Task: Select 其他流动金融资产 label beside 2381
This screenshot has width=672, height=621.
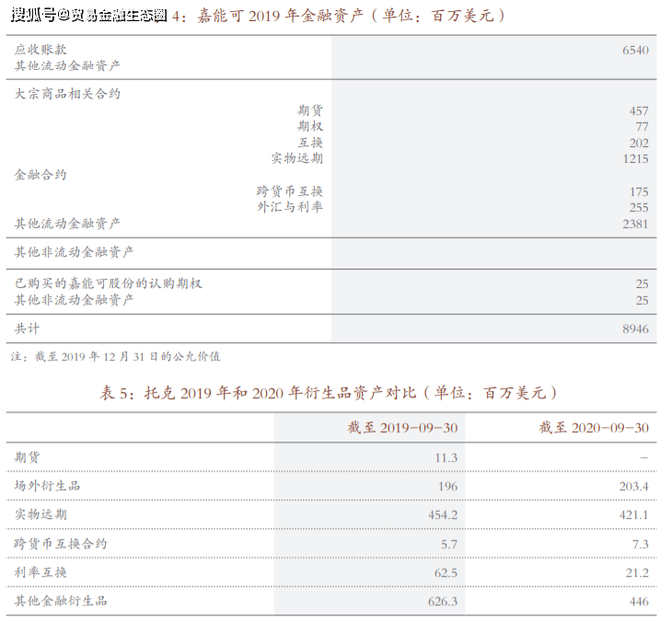Action: 67,224
